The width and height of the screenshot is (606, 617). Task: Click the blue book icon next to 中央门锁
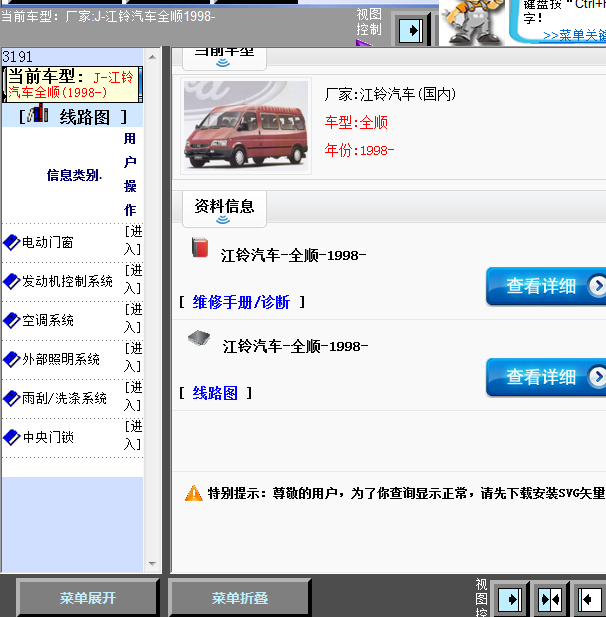click(x=11, y=437)
